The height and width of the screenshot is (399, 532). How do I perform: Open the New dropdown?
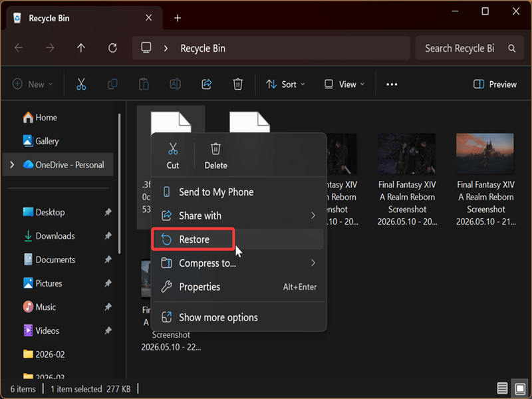tap(33, 84)
